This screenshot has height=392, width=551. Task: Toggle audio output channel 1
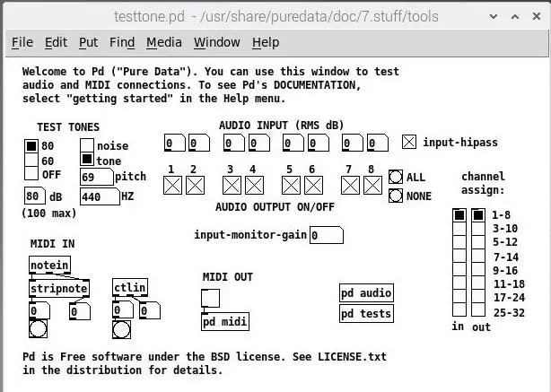tap(172, 185)
